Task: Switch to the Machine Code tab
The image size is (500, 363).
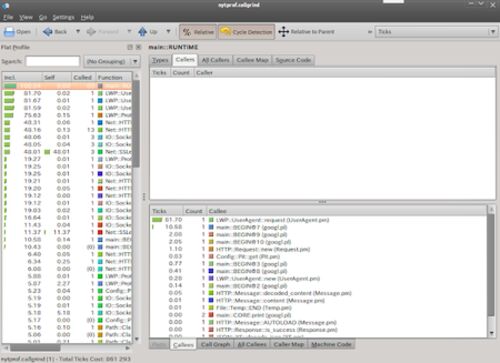Action: (x=331, y=344)
